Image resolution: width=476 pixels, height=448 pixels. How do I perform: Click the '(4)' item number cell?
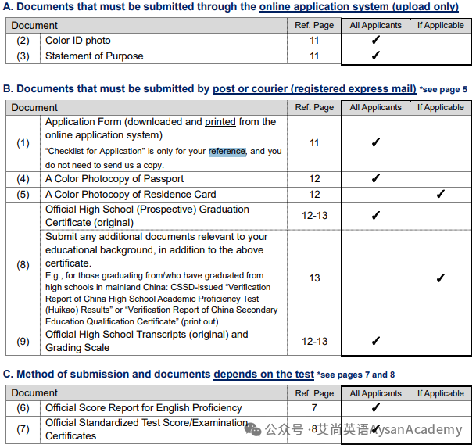[x=23, y=179]
